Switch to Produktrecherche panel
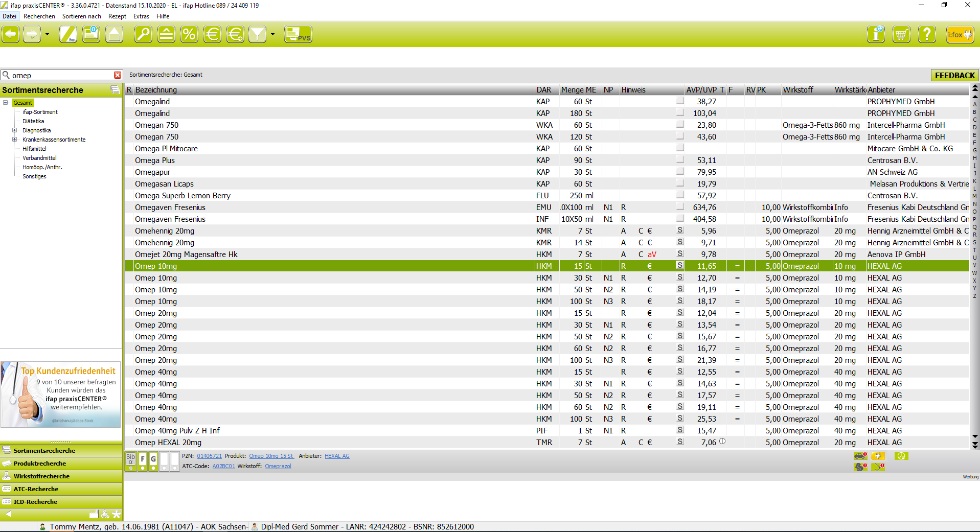 click(x=61, y=464)
